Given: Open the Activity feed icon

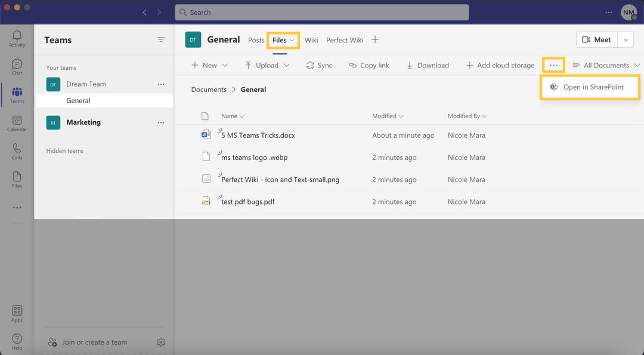Looking at the screenshot, I should [17, 39].
